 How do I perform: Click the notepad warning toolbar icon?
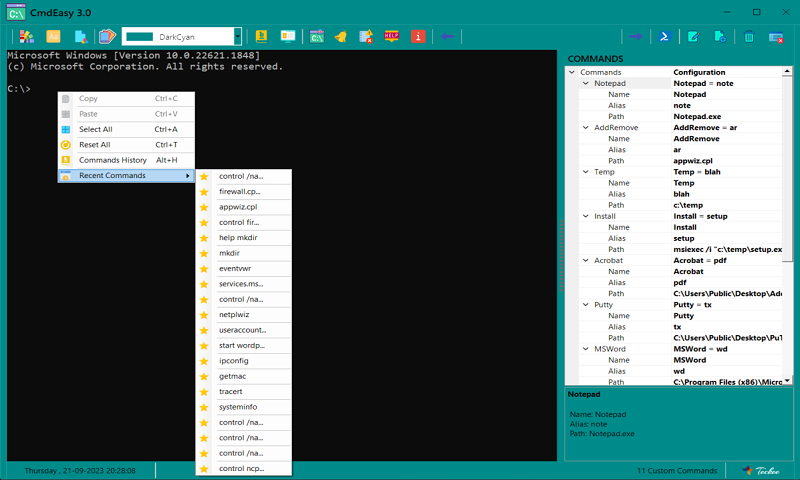click(366, 37)
